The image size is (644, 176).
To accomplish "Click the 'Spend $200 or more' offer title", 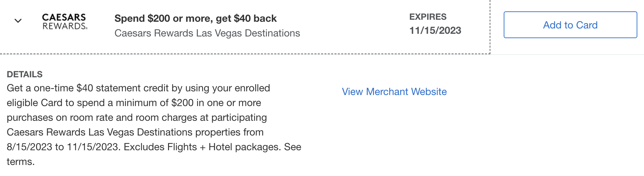I will click(195, 18).
